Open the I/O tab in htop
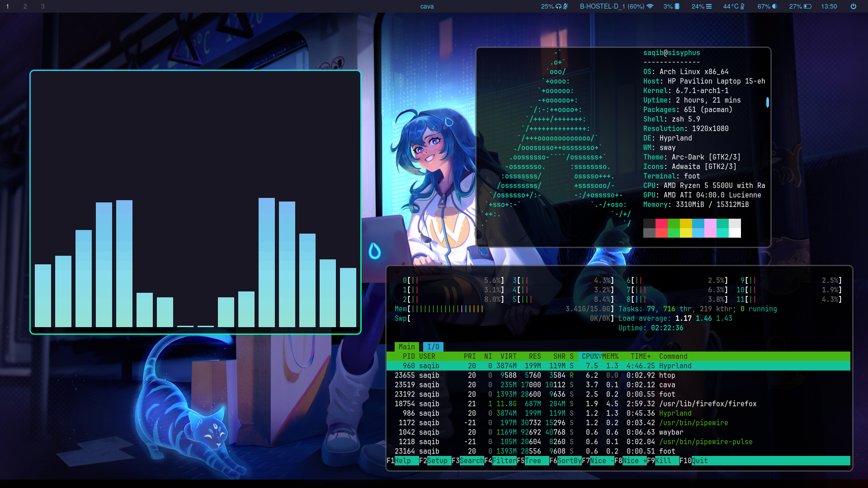Image resolution: width=868 pixels, height=488 pixels. (x=433, y=347)
